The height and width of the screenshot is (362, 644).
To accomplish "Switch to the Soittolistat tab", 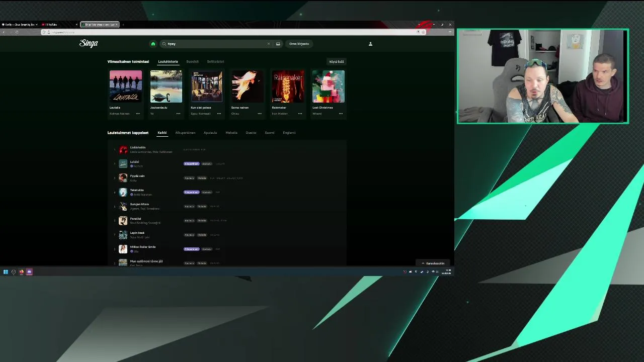I will pyautogui.click(x=215, y=61).
